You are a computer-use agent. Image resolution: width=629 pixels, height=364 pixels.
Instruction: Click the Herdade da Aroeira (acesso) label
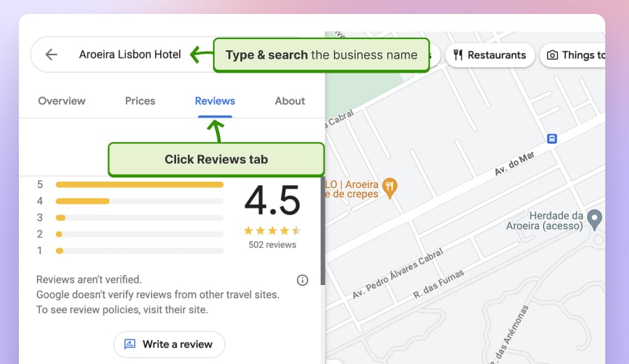pos(544,221)
